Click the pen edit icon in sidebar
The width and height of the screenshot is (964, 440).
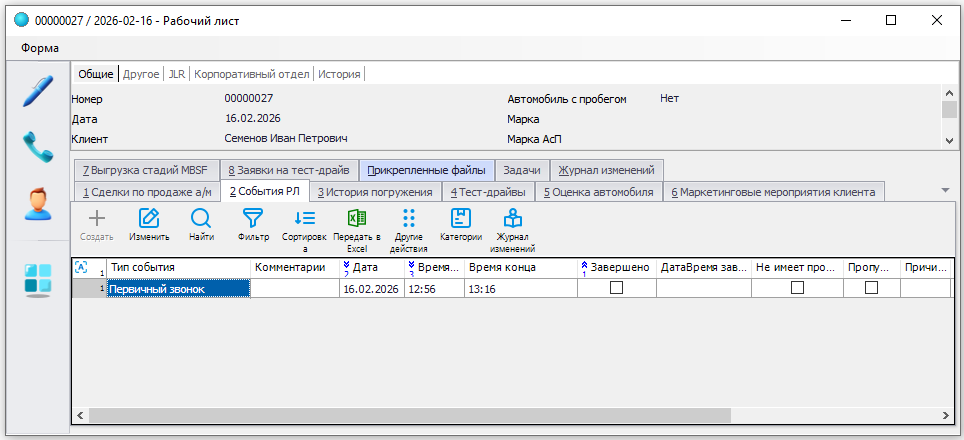pos(37,91)
